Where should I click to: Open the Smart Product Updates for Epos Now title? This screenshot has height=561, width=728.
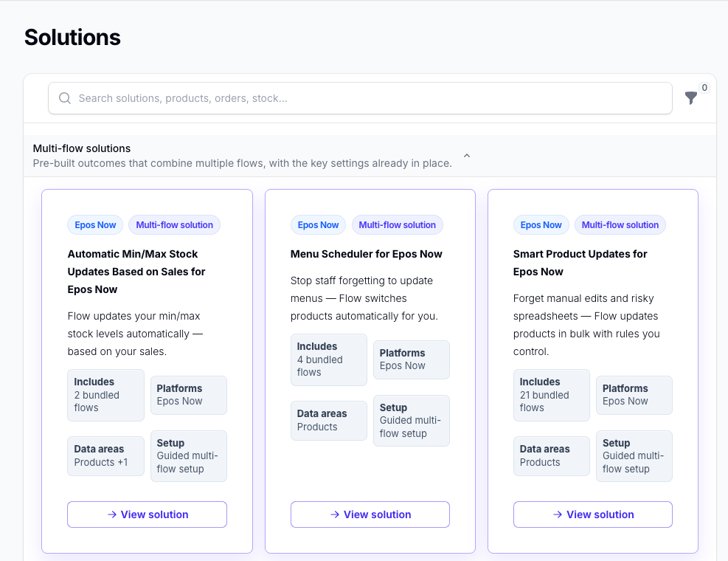tap(580, 263)
